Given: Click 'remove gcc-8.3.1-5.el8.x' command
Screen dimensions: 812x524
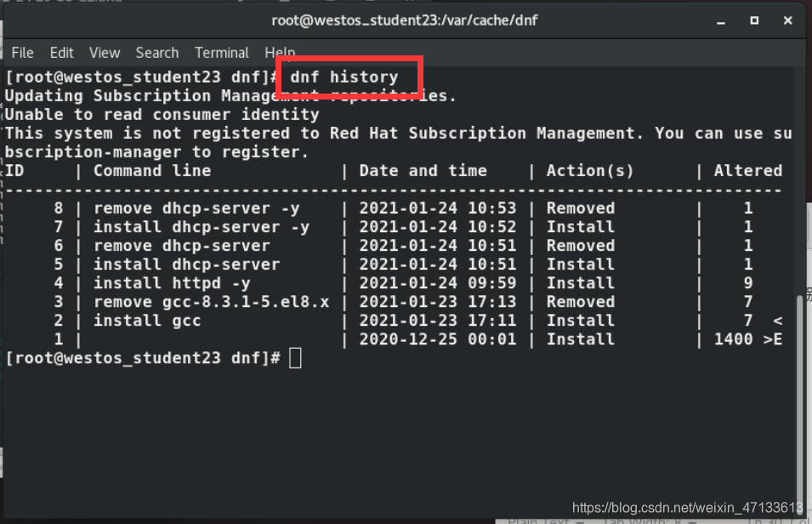Looking at the screenshot, I should [211, 302].
